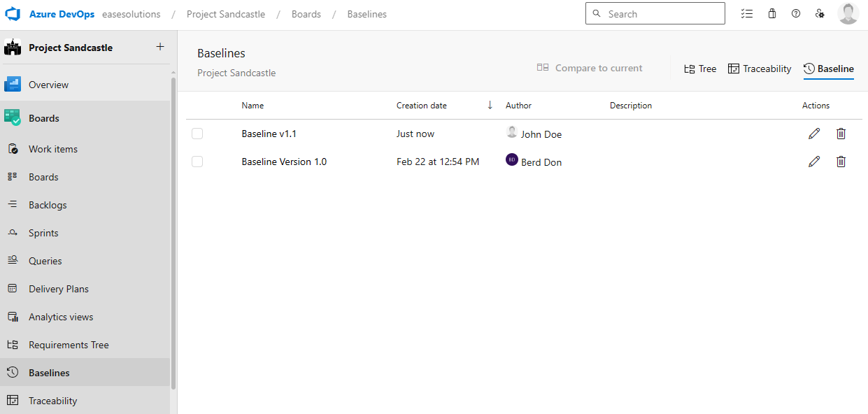This screenshot has height=414, width=868.
Task: Switch to the Baseline tab
Action: click(x=829, y=69)
